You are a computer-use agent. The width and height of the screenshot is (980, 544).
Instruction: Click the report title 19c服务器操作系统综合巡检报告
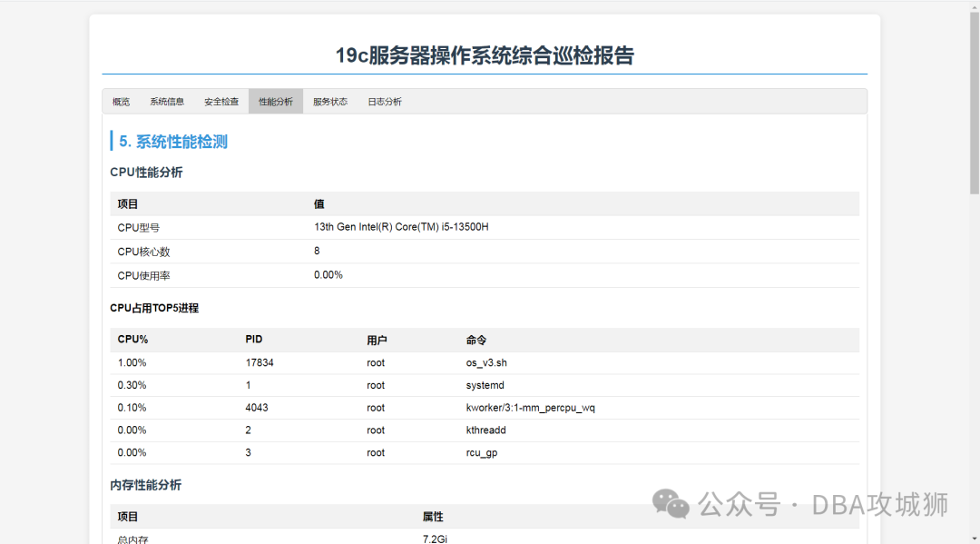[x=485, y=55]
